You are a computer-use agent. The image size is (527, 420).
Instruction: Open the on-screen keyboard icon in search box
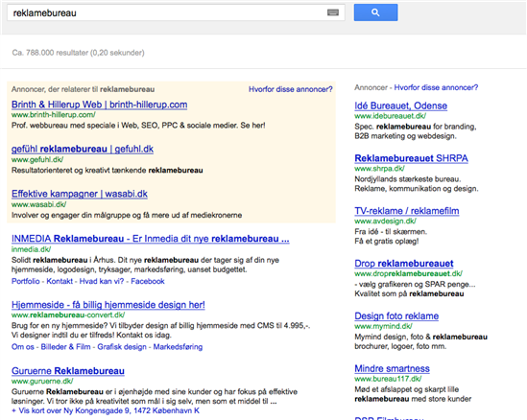[x=333, y=12]
